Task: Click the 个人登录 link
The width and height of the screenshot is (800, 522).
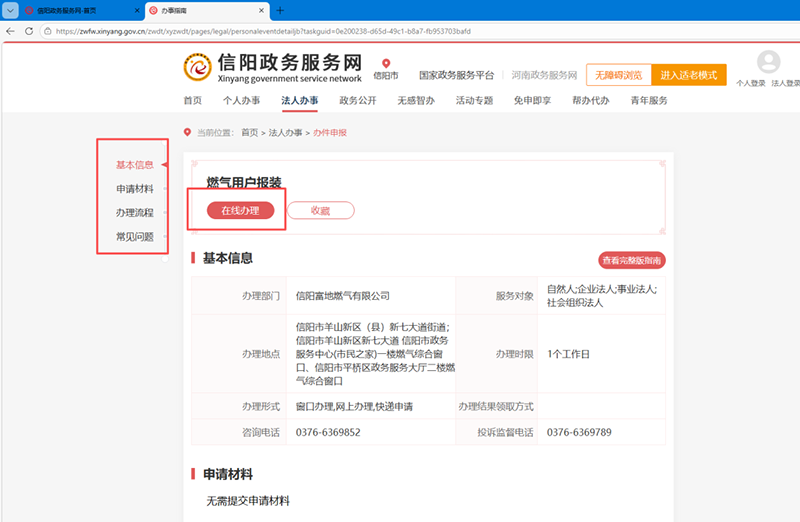Action: (751, 83)
